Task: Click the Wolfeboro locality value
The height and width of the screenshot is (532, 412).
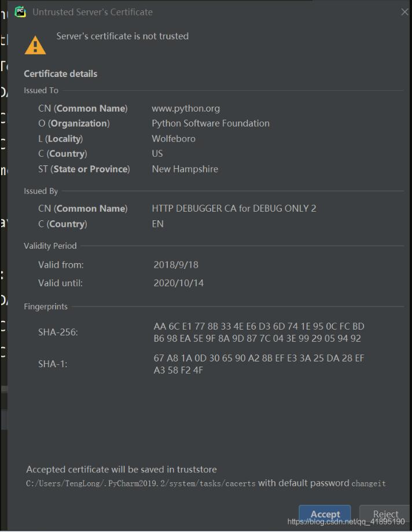Action: point(174,139)
